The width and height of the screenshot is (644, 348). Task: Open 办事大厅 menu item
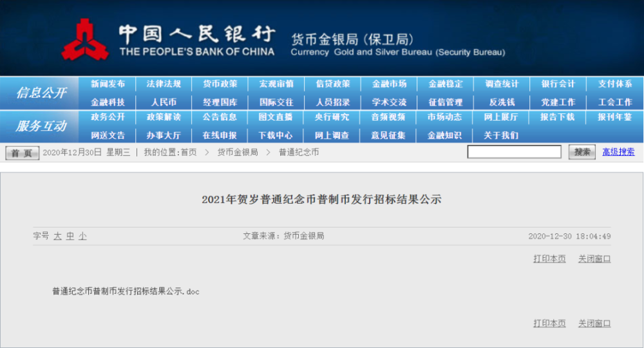click(x=164, y=135)
